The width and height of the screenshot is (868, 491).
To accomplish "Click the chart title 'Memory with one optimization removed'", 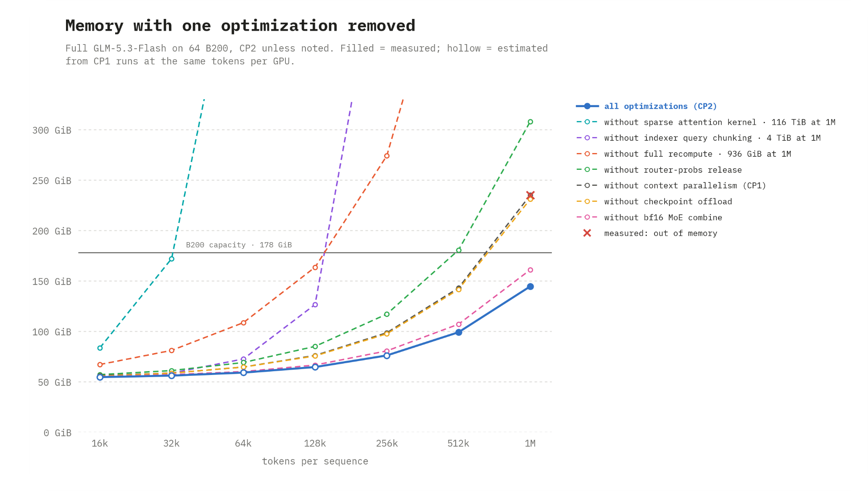I will pos(240,26).
